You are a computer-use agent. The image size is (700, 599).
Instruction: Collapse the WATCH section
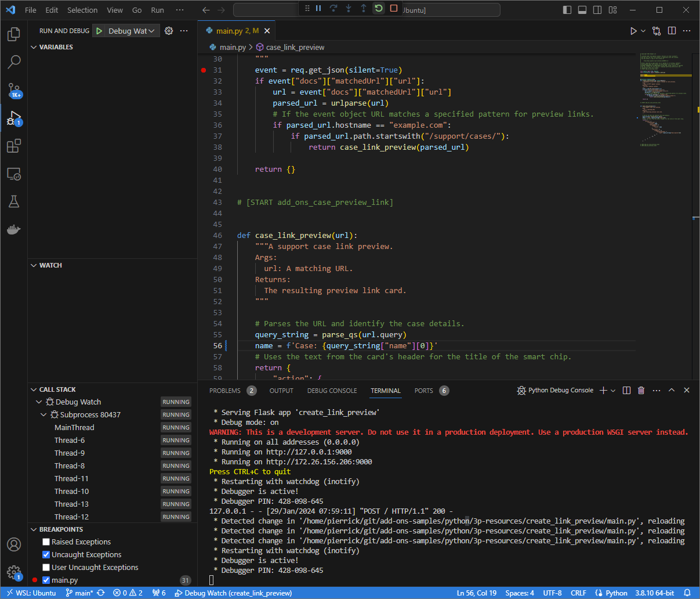(x=34, y=265)
